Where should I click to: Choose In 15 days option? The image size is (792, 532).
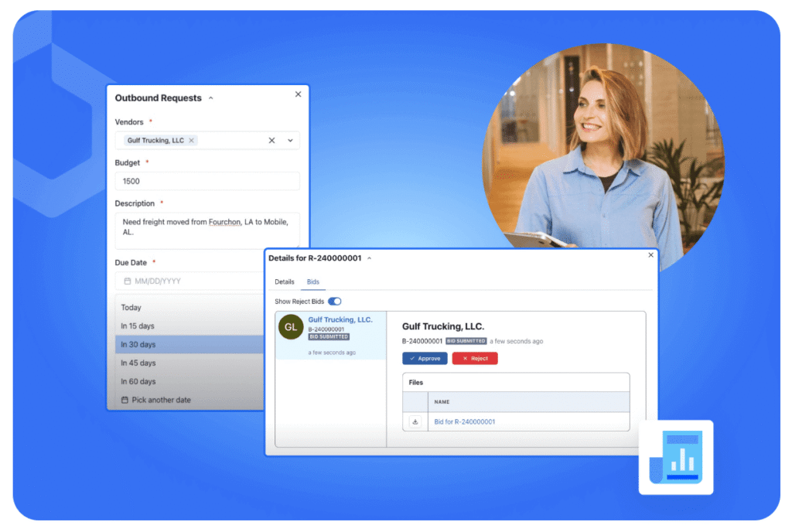(x=189, y=326)
